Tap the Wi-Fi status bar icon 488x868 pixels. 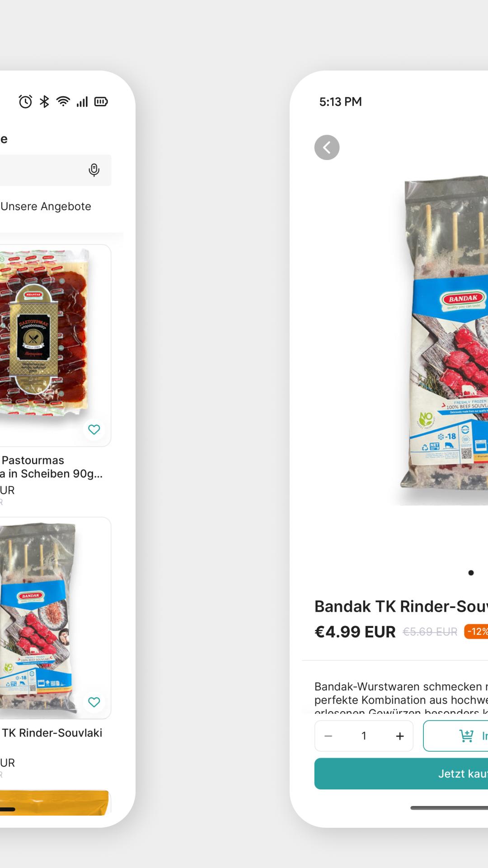click(x=63, y=102)
